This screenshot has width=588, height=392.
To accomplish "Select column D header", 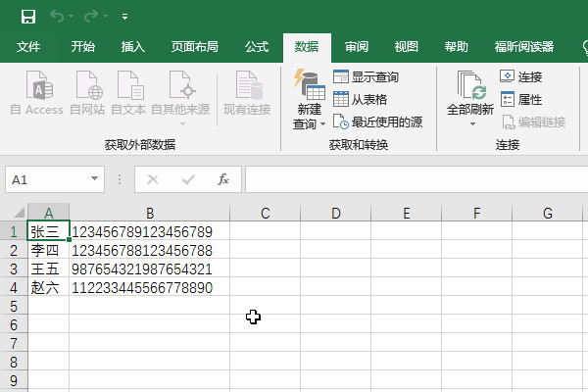I will pos(335,213).
